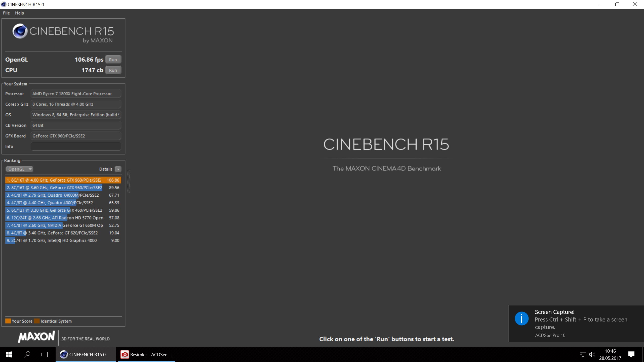Click the Cores x GHz field
Image resolution: width=644 pixels, height=362 pixels.
coord(76,104)
